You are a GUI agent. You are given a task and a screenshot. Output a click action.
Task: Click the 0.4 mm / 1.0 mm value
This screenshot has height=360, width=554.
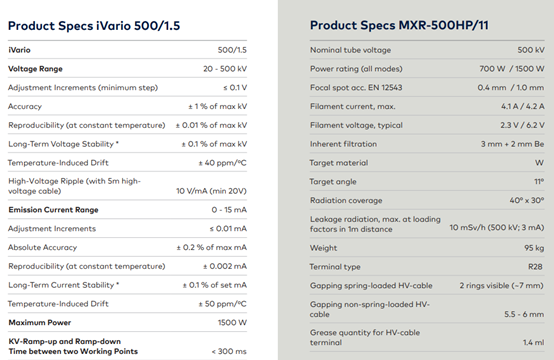click(511, 88)
